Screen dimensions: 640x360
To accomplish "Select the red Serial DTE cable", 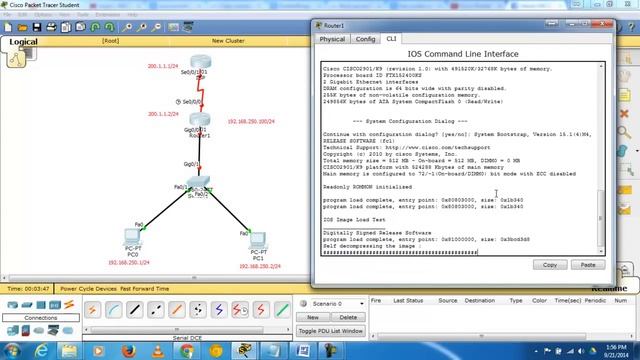I will (261, 310).
